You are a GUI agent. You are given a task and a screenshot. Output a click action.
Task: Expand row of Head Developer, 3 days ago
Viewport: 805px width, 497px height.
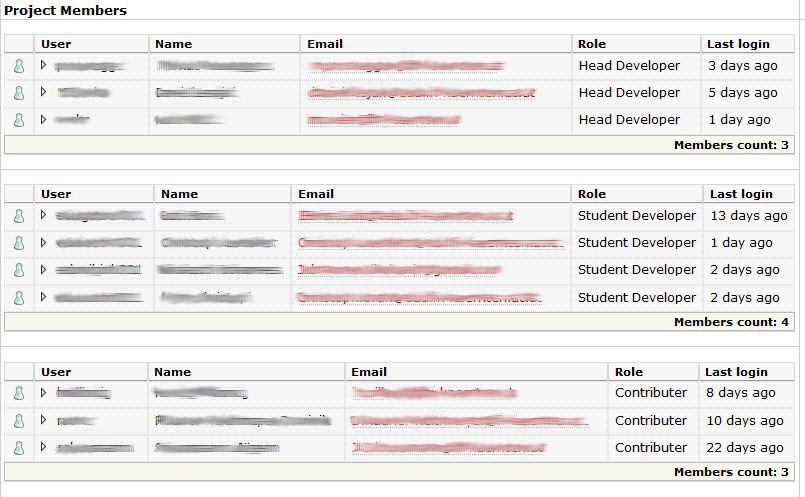point(43,65)
